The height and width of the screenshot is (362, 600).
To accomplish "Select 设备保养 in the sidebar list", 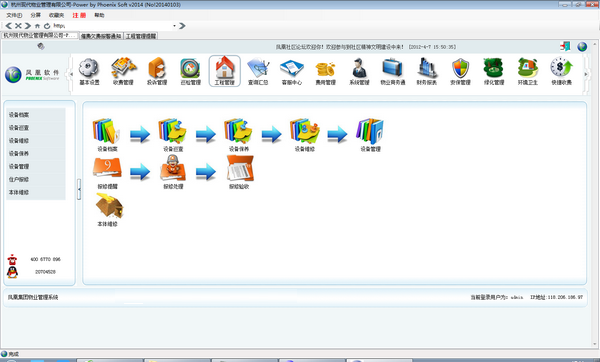I will (x=36, y=153).
